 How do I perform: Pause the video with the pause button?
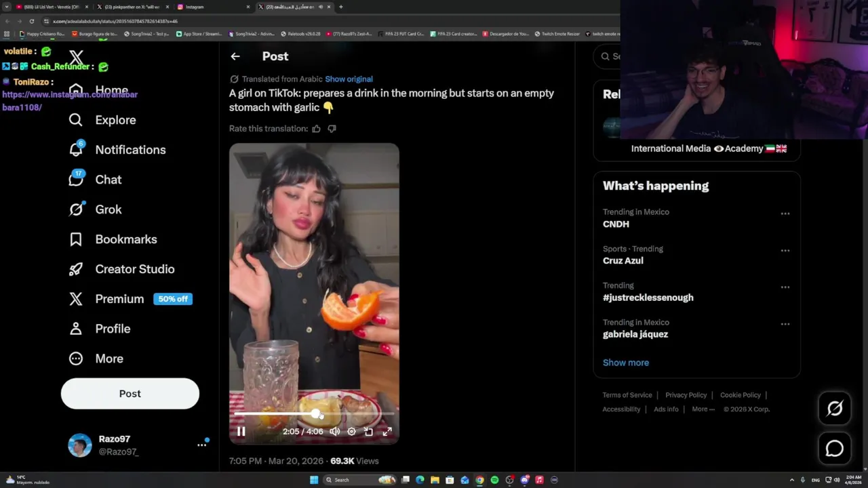click(241, 431)
